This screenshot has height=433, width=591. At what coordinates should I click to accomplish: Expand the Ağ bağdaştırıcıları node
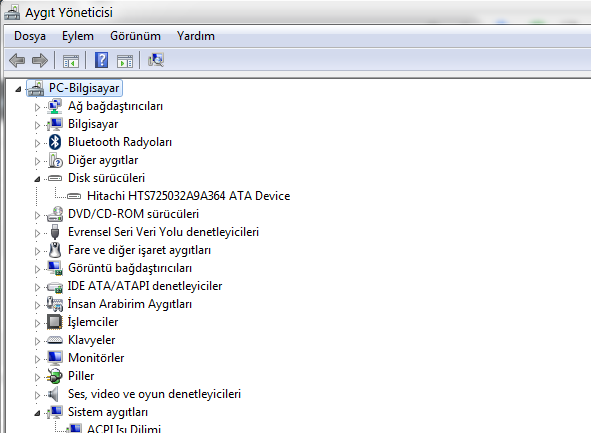pos(37,107)
